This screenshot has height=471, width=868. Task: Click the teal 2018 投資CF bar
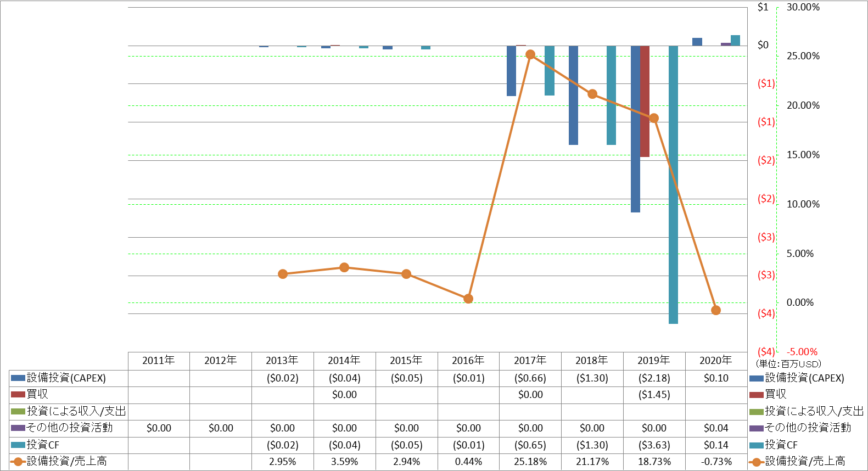pyautogui.click(x=611, y=95)
